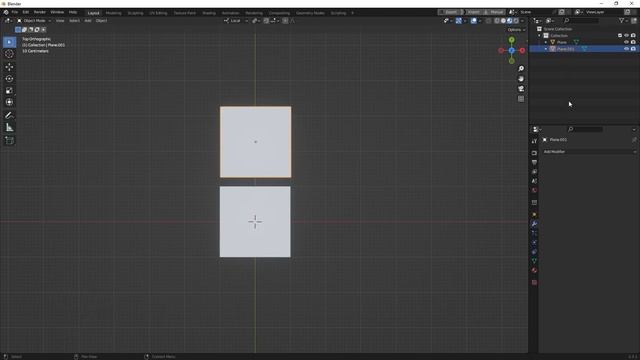Expand the Plane outliner row
Viewport: 640px width, 360px height.
[546, 42]
